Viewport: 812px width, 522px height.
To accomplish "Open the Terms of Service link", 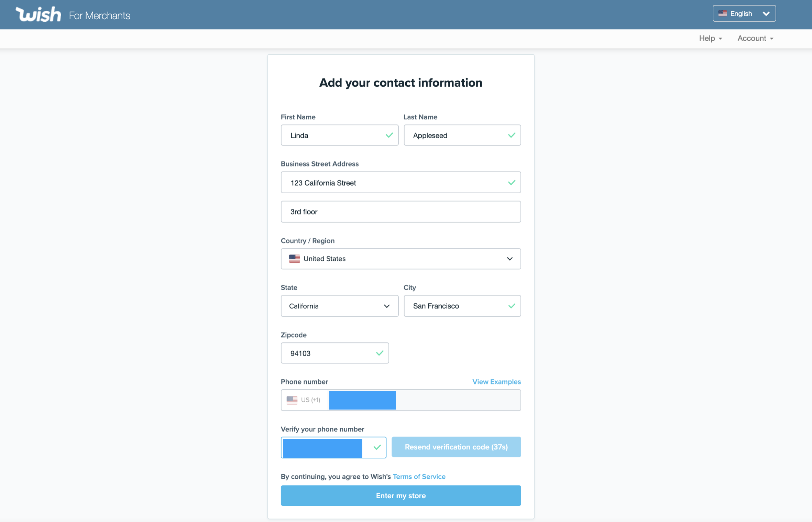I will coord(419,477).
